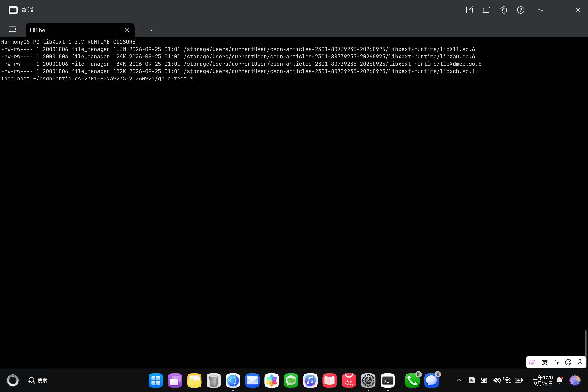Screen dimensions: 588x392
Task: Click the HarmonyOS-PC-libXext-1.3.7-RUNTIME-CLOSURE line
Action: point(68,42)
